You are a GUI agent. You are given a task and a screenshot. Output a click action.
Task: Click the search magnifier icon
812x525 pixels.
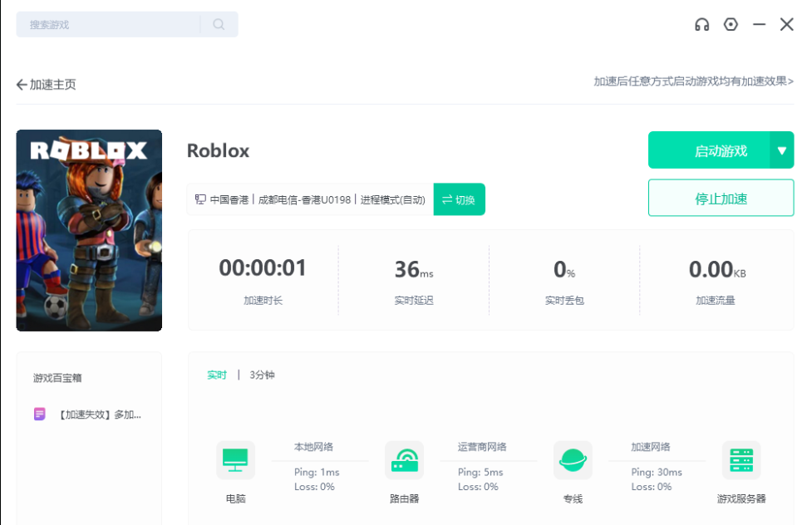click(219, 24)
